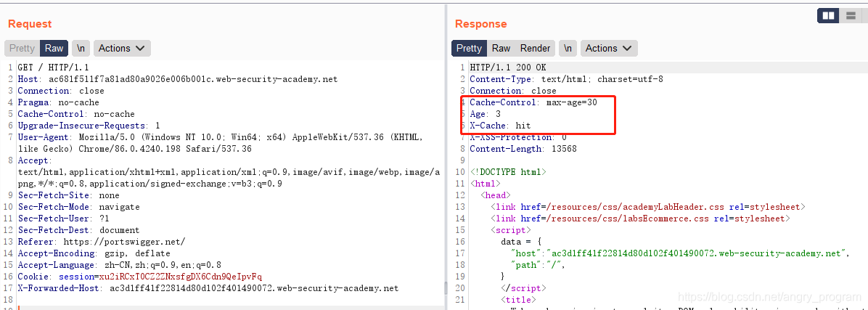The width and height of the screenshot is (868, 310).
Task: Click the X-Forwarded-Host header line
Action: [x=208, y=288]
